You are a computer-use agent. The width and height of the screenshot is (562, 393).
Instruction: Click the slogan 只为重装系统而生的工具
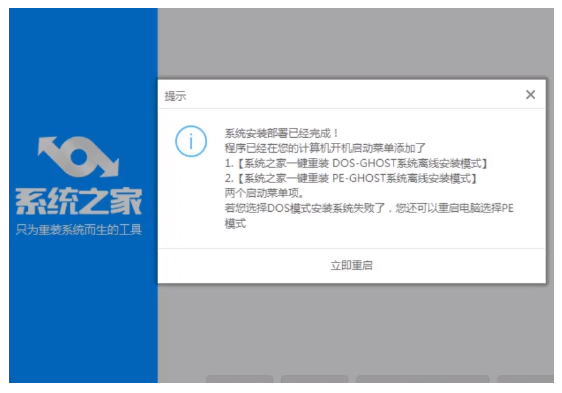click(78, 229)
